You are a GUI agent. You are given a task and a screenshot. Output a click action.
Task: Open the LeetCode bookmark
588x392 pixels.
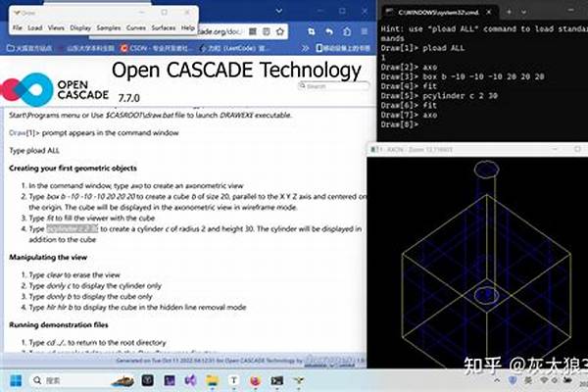(233, 48)
